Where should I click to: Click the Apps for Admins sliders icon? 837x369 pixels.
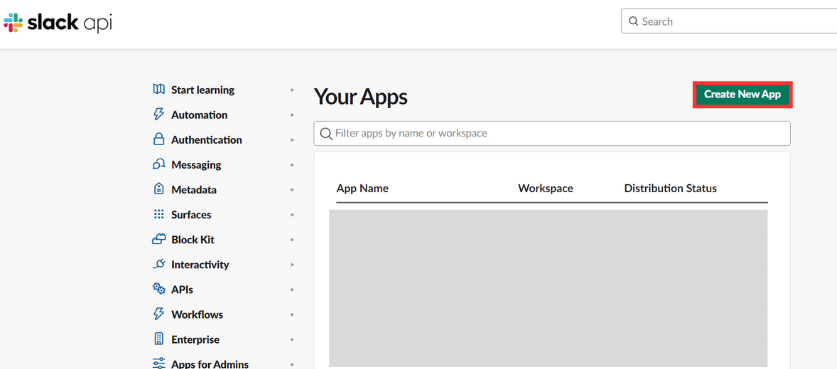tap(159, 363)
